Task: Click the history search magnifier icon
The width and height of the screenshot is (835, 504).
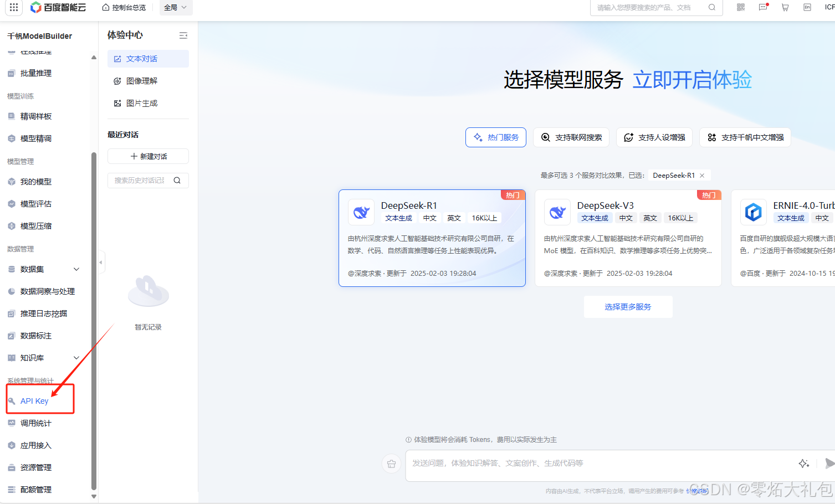Action: [x=177, y=181]
